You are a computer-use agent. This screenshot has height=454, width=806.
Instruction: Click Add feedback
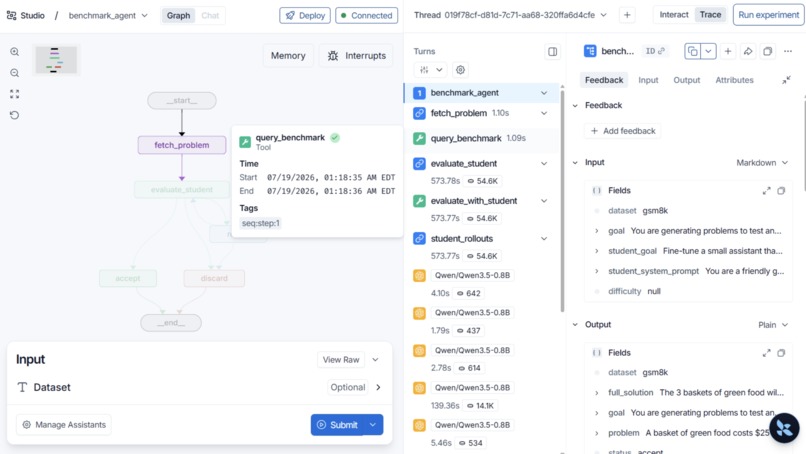(x=622, y=131)
